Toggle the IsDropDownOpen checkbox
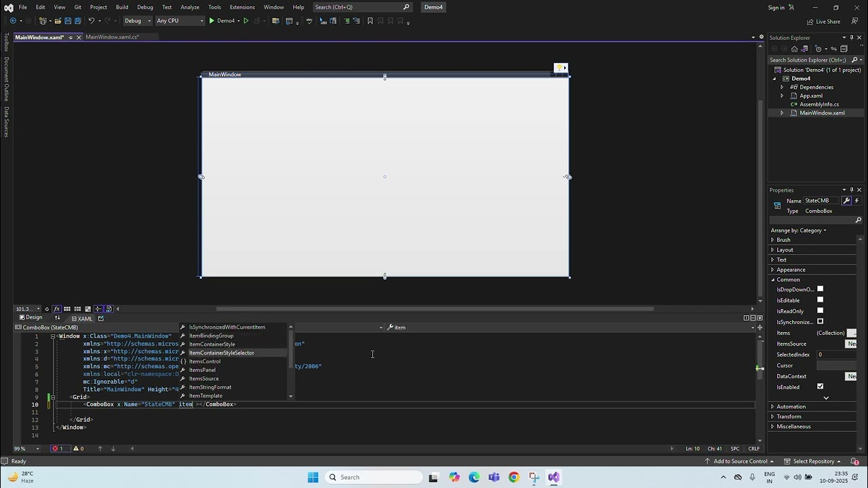The height and width of the screenshot is (488, 868). [x=820, y=289]
